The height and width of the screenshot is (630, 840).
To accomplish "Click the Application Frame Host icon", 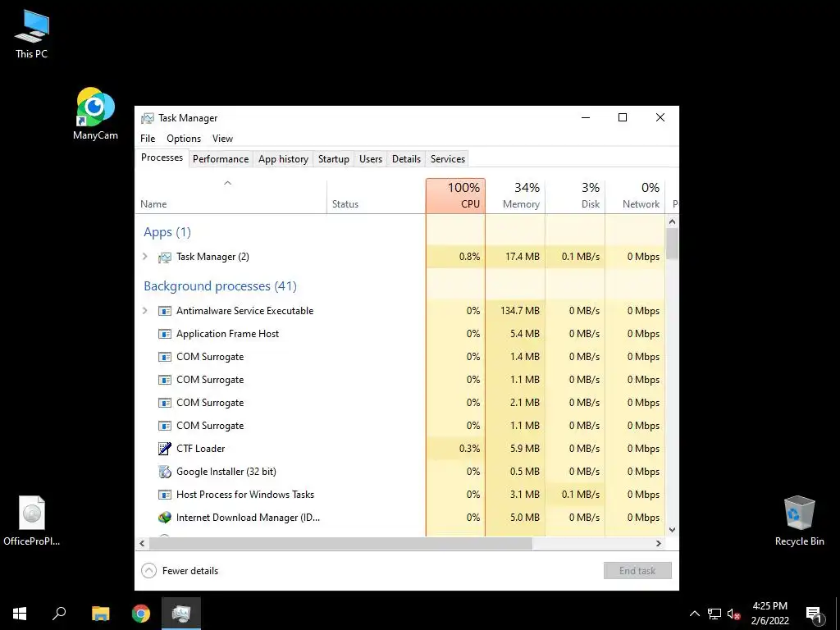I will [164, 334].
